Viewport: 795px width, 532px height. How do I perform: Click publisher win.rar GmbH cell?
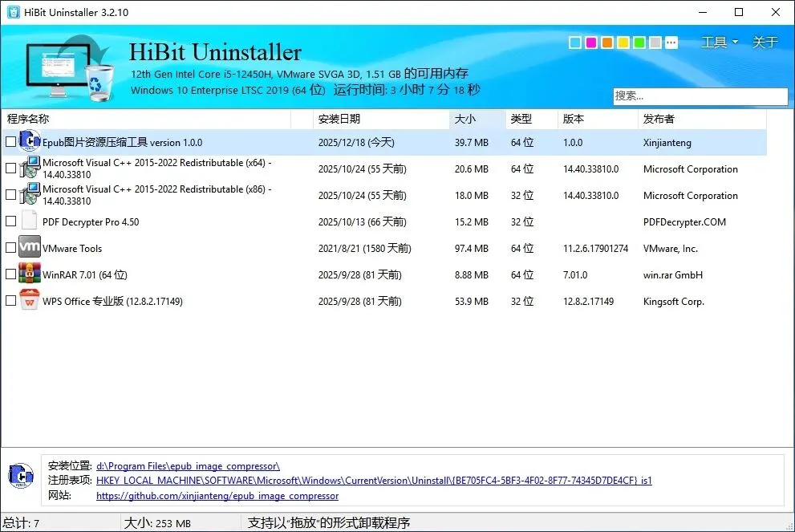pyautogui.click(x=673, y=275)
